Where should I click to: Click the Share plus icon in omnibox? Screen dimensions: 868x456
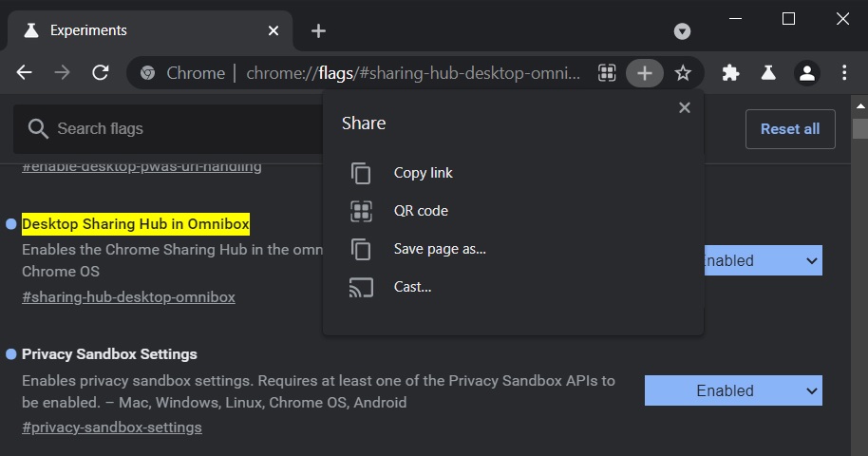tap(645, 73)
